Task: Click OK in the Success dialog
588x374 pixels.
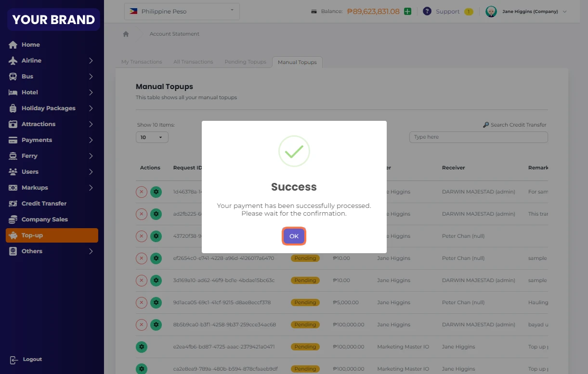Action: point(294,236)
